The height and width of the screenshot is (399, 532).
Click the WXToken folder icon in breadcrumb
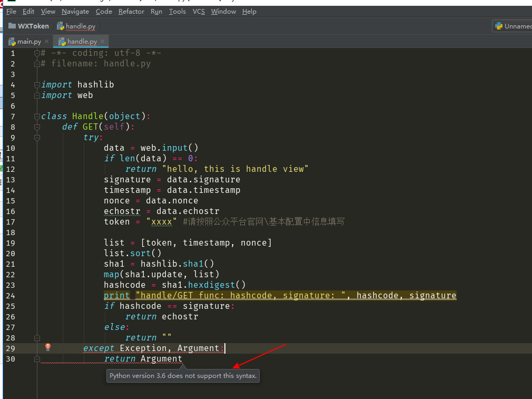tap(12, 26)
